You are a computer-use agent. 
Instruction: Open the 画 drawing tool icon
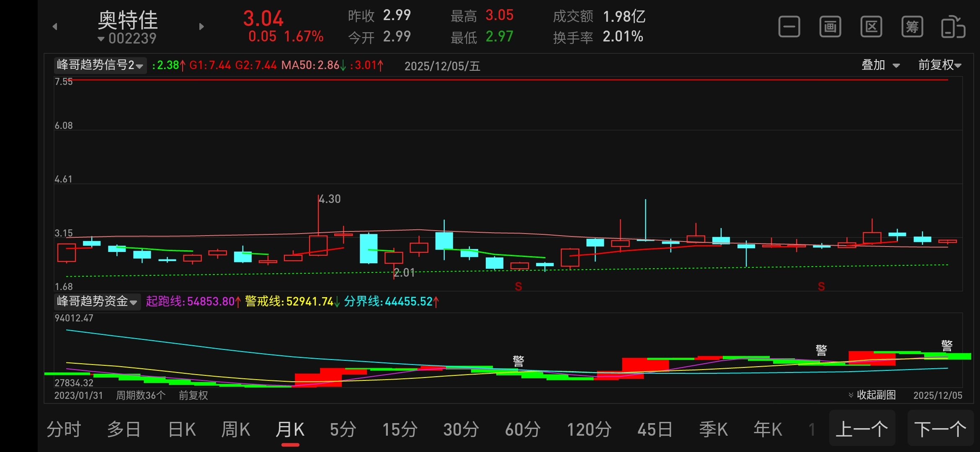[x=830, y=27]
